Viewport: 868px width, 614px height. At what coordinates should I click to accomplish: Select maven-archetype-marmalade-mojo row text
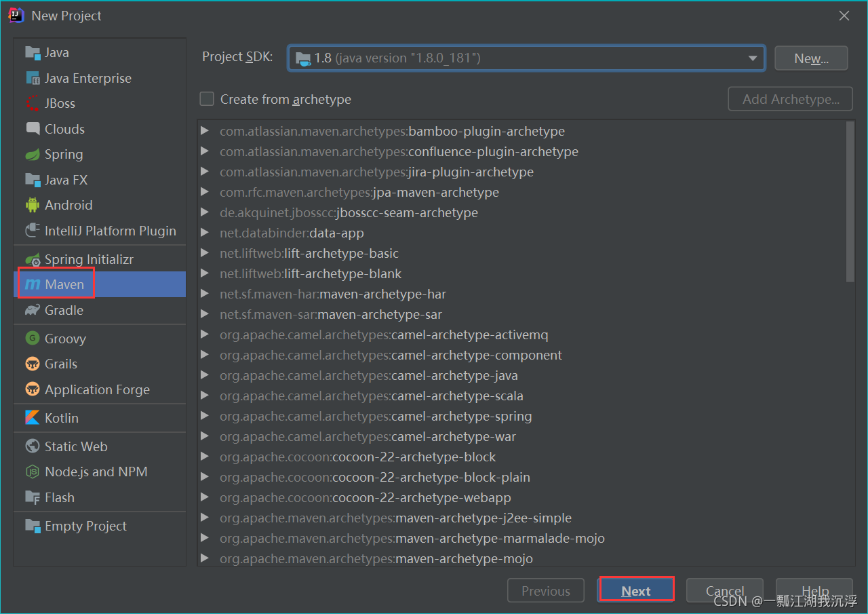[x=412, y=538]
